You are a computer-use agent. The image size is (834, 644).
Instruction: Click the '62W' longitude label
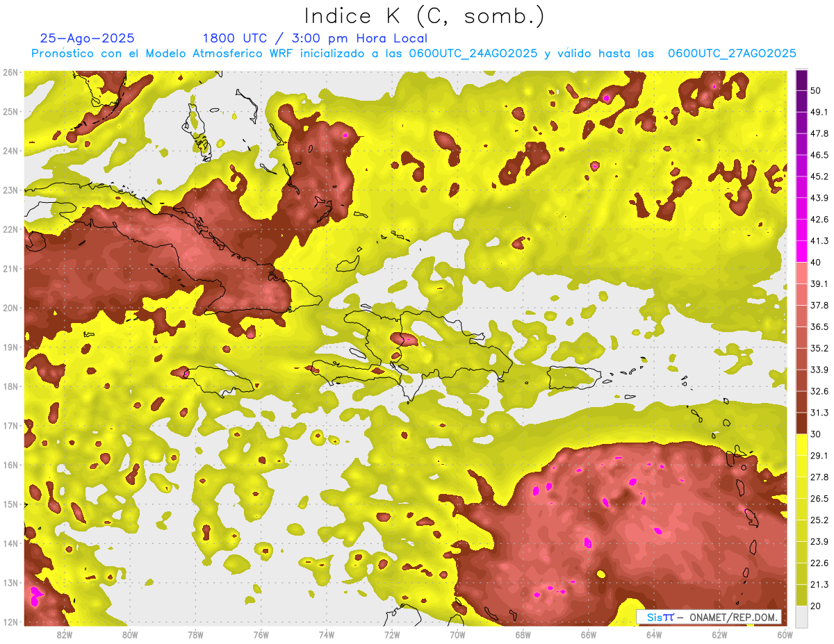click(720, 634)
